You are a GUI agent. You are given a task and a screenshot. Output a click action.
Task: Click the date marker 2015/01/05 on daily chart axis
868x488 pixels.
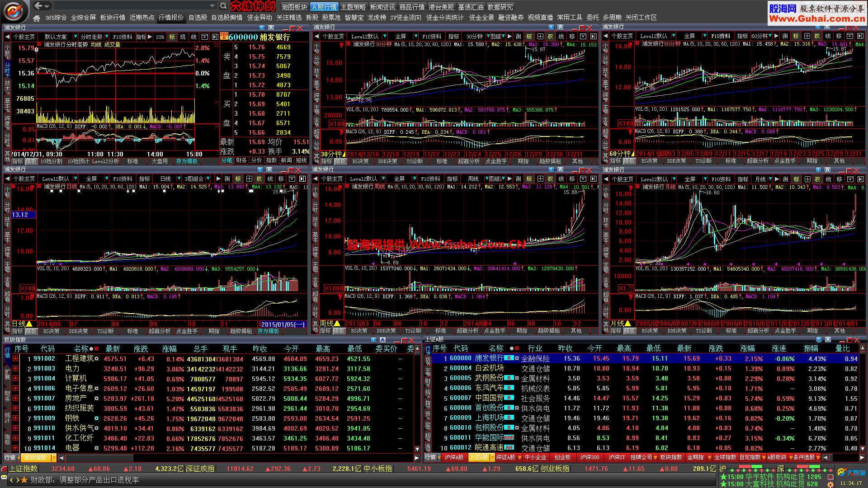pyautogui.click(x=283, y=324)
